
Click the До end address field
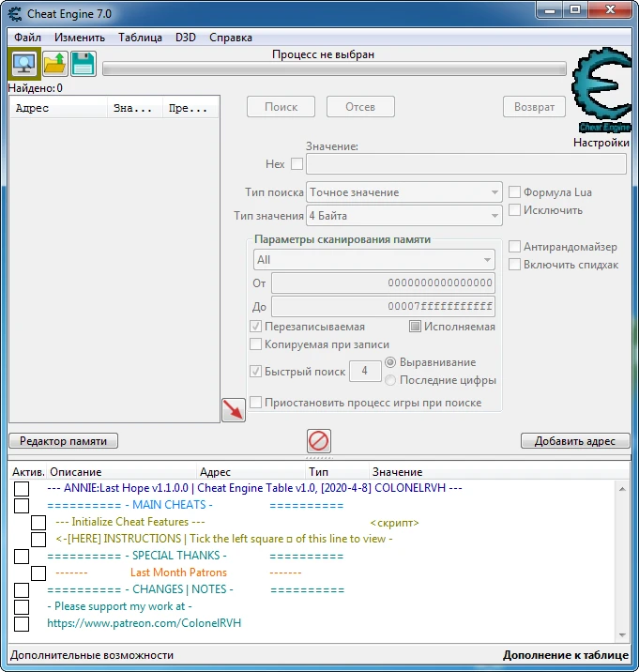coord(383,306)
